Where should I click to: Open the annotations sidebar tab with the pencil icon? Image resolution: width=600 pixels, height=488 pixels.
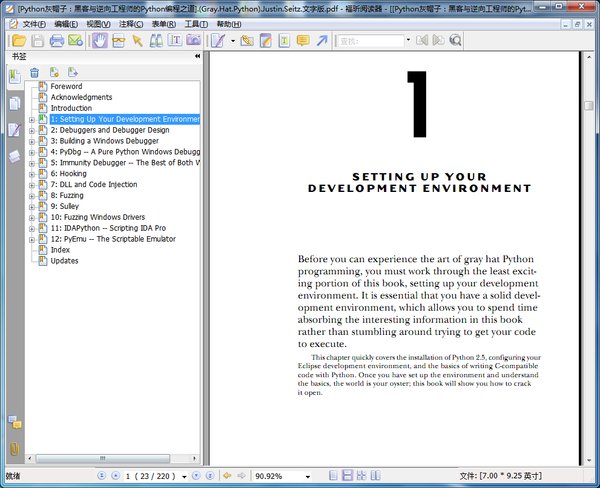(x=15, y=130)
